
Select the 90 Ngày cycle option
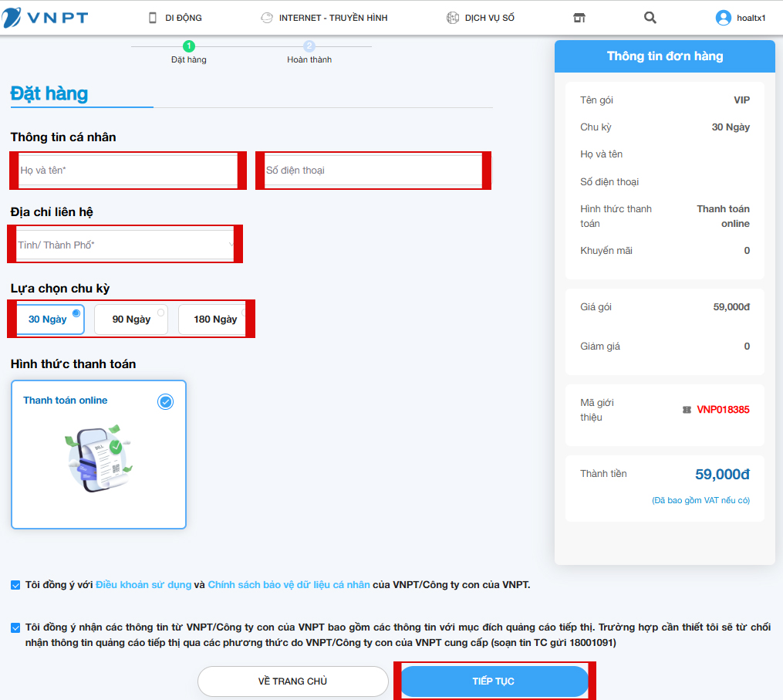click(131, 320)
